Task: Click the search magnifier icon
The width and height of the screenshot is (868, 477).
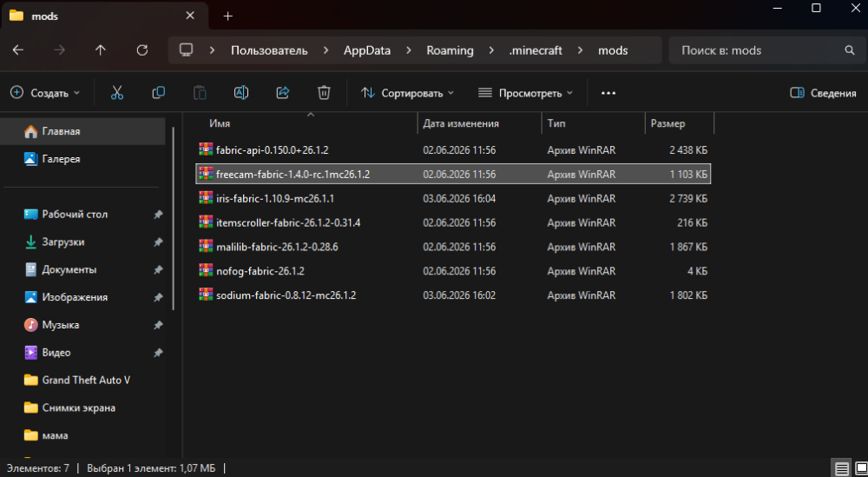Action: [850, 50]
